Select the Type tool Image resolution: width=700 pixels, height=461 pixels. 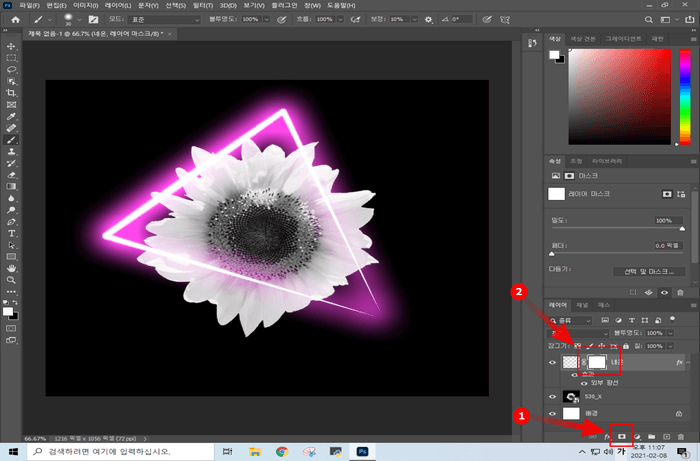coord(12,232)
